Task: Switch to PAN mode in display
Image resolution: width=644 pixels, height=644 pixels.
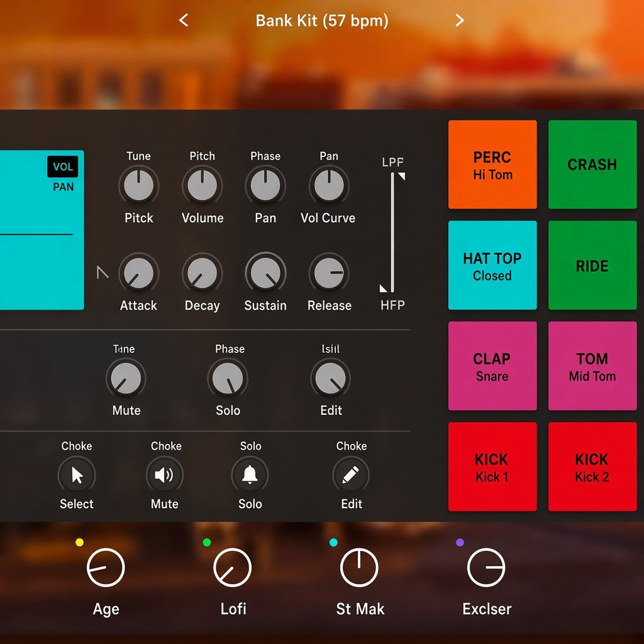Action: tap(64, 187)
